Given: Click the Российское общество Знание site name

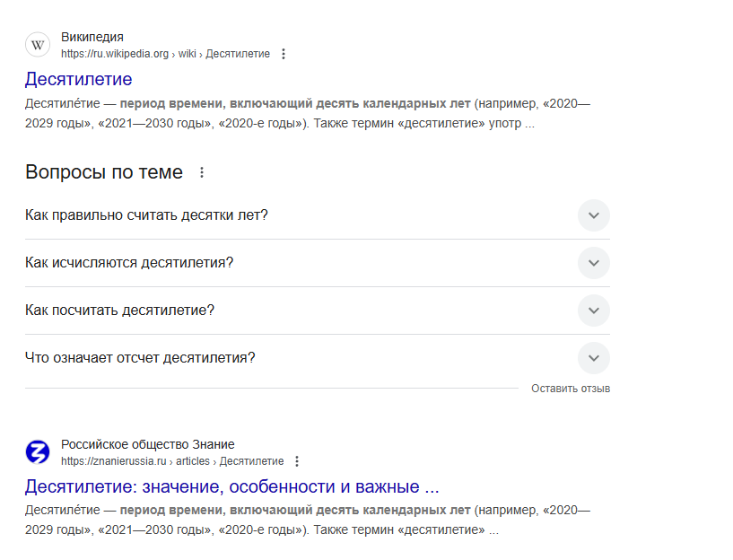Looking at the screenshot, I should coord(148,444).
